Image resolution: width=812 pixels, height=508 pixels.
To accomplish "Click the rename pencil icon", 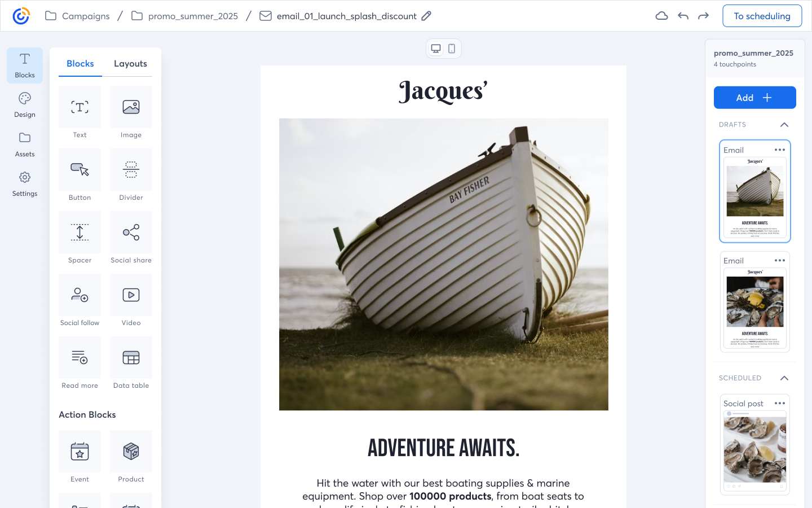I will point(426,16).
